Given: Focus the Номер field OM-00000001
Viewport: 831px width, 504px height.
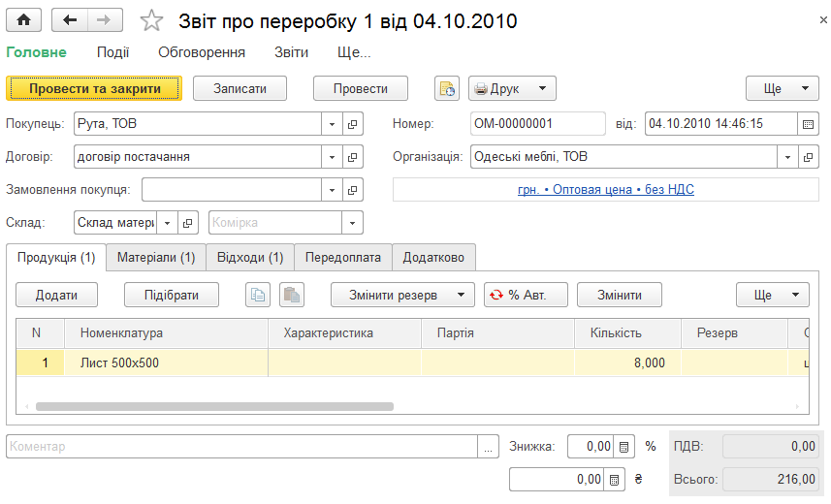Looking at the screenshot, I should point(538,124).
